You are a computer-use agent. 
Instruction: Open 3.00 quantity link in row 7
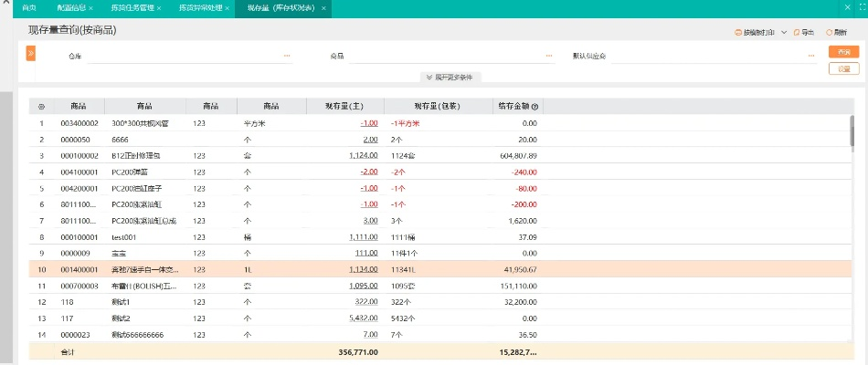[x=370, y=221]
